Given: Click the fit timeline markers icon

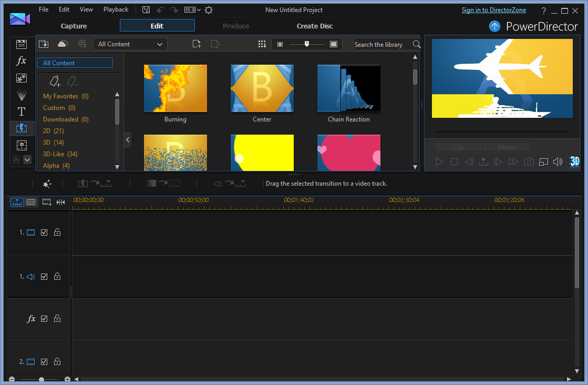Looking at the screenshot, I should pyautogui.click(x=61, y=202).
